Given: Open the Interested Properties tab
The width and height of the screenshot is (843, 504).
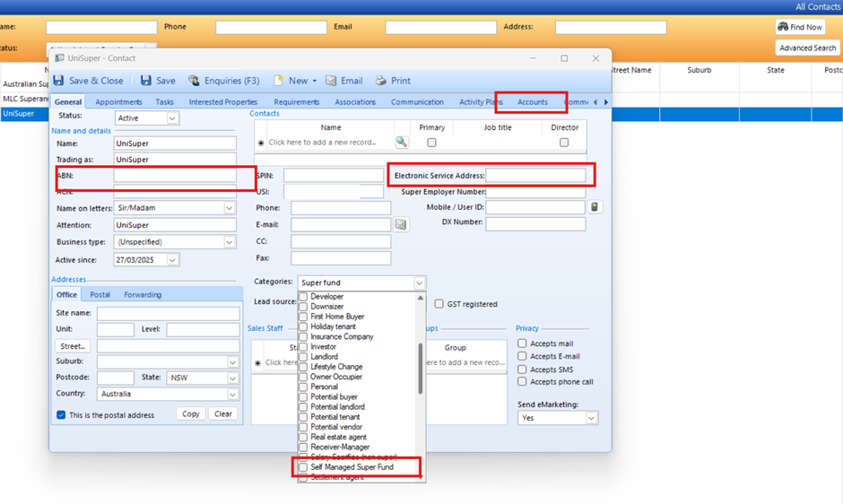Looking at the screenshot, I should pos(222,101).
